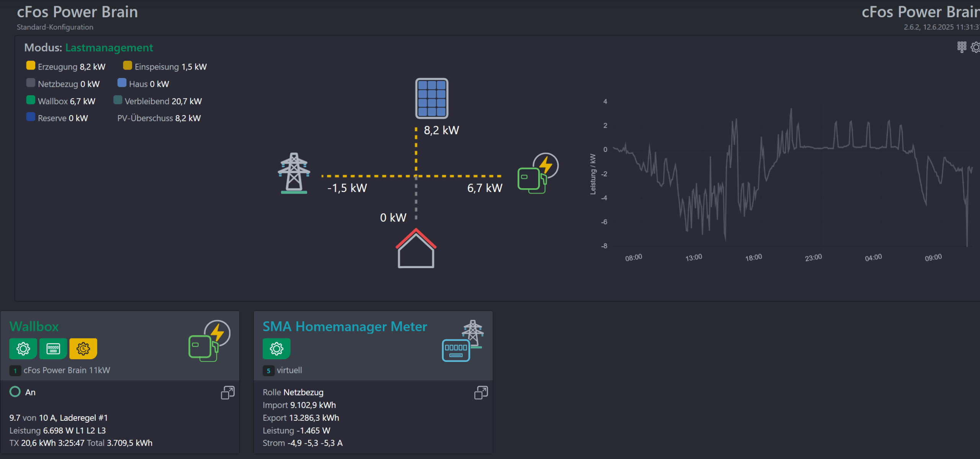980x459 pixels.
Task: Expand the Wallbox tile popout icon
Action: point(228,392)
